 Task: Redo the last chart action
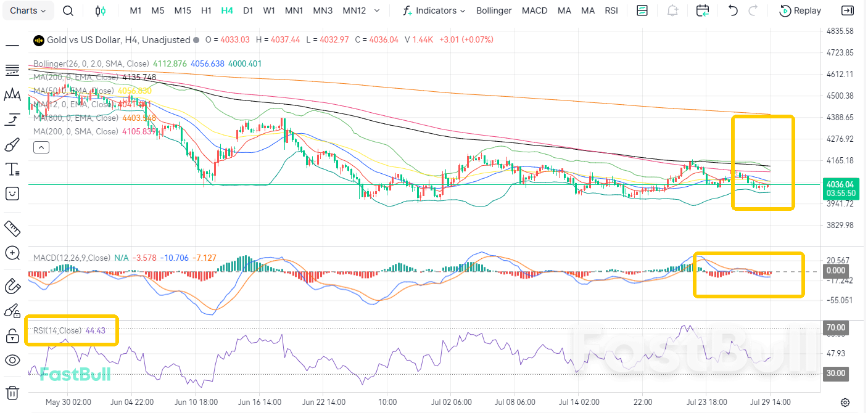753,10
